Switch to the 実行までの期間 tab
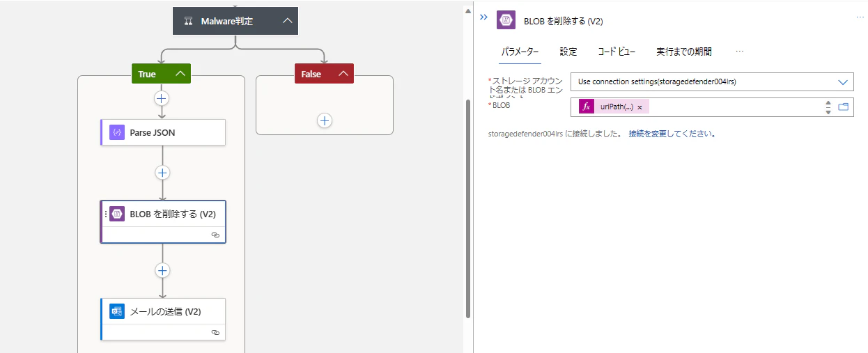Screen dimensions: 868x353 click(684, 52)
